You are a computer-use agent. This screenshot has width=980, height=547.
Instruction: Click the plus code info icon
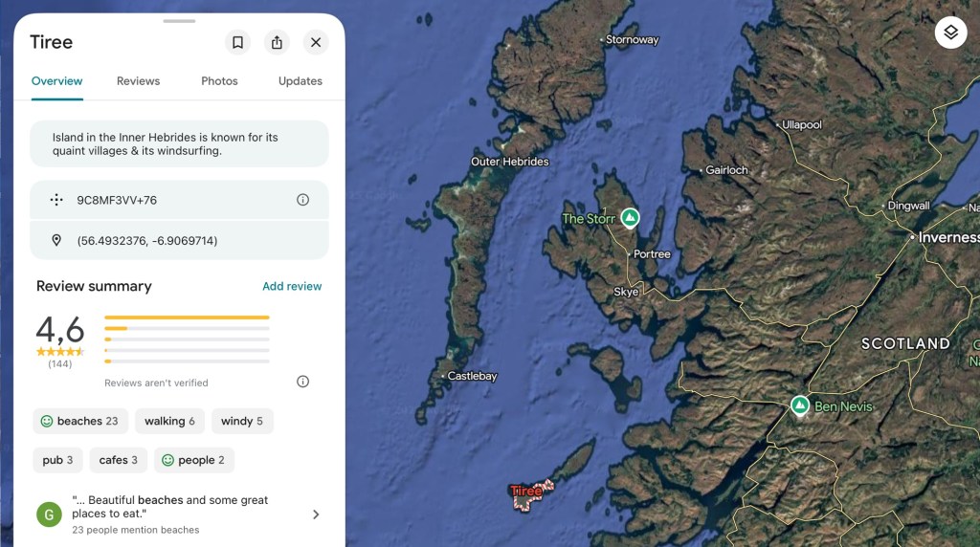coord(302,200)
